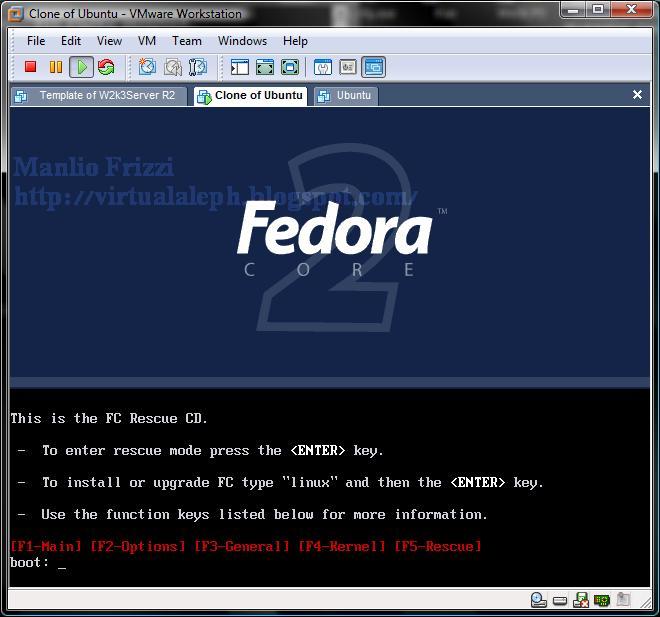Click the green Power On play button
660x617 pixels.
(81, 67)
